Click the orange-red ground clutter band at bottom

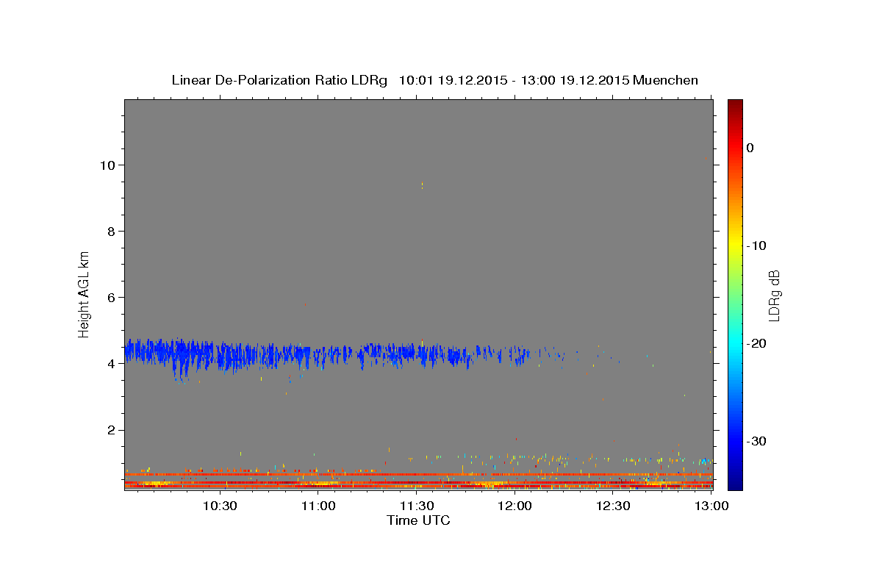click(418, 481)
